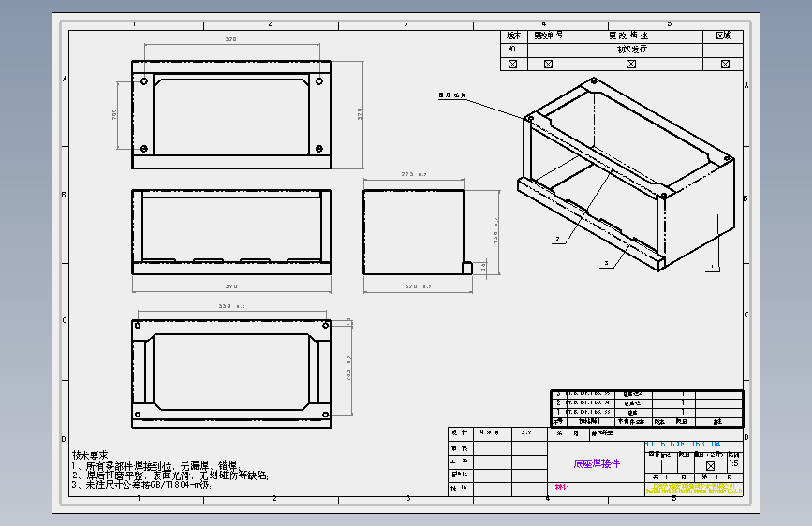Image resolution: width=812 pixels, height=526 pixels.
Task: Select parts list row number 2
Action: (647, 402)
